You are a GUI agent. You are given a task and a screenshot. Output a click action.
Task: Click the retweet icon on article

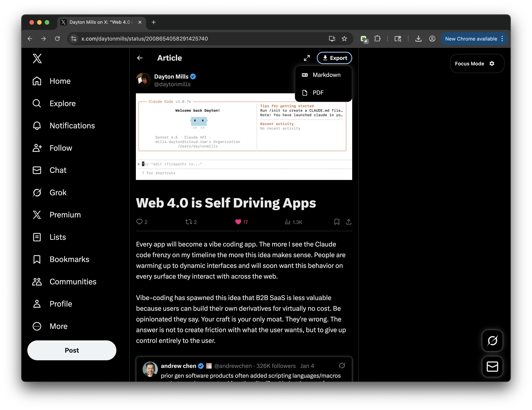189,222
